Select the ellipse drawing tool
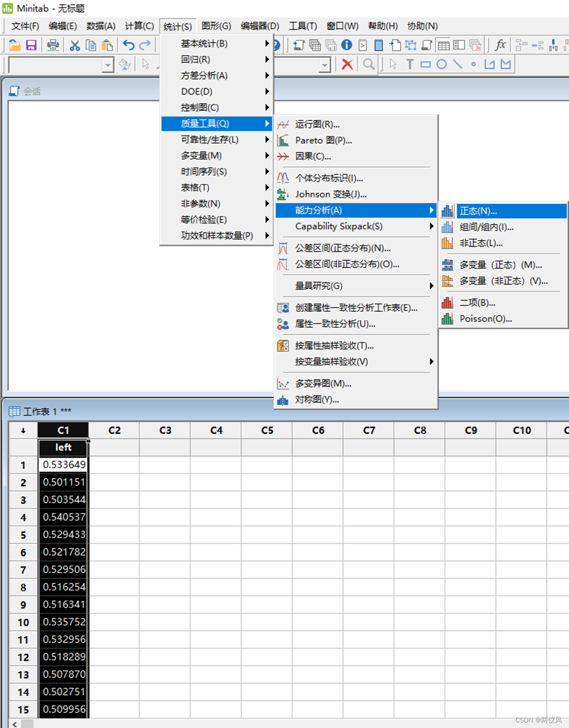This screenshot has width=569, height=728. [441, 64]
